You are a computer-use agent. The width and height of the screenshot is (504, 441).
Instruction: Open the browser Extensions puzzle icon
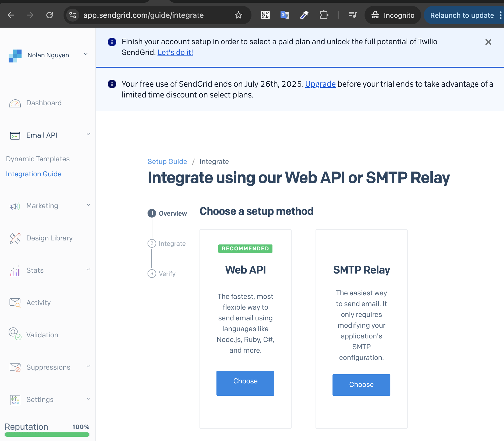[x=324, y=15]
